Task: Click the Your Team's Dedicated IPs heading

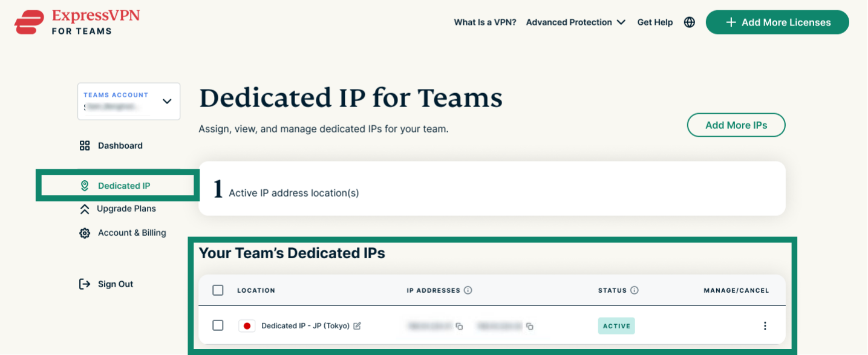Action: (292, 253)
